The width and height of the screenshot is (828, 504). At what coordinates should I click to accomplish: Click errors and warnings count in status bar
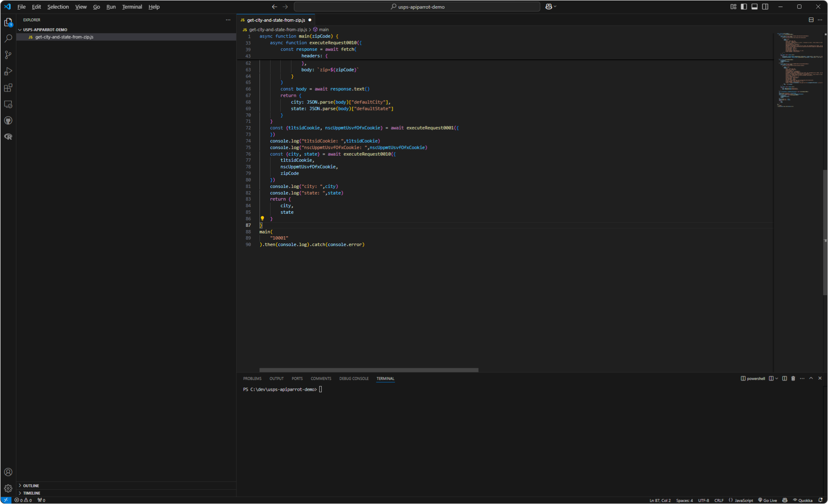(23, 500)
